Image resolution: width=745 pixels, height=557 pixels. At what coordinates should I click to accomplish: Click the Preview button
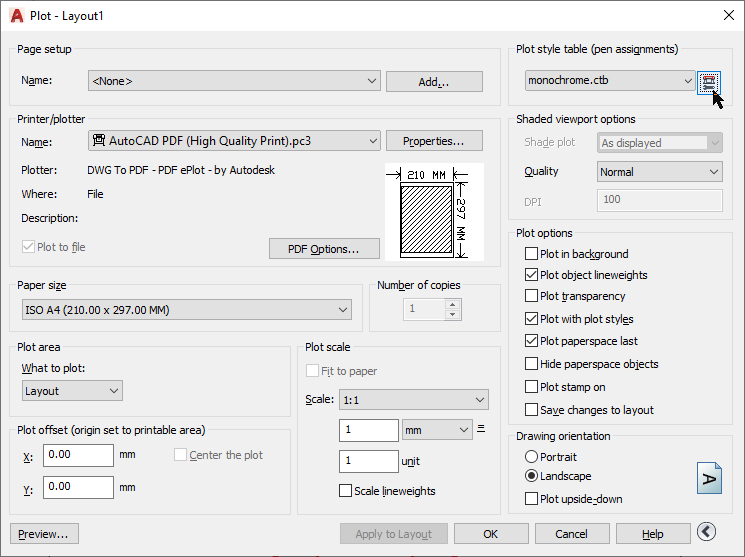[x=44, y=534]
